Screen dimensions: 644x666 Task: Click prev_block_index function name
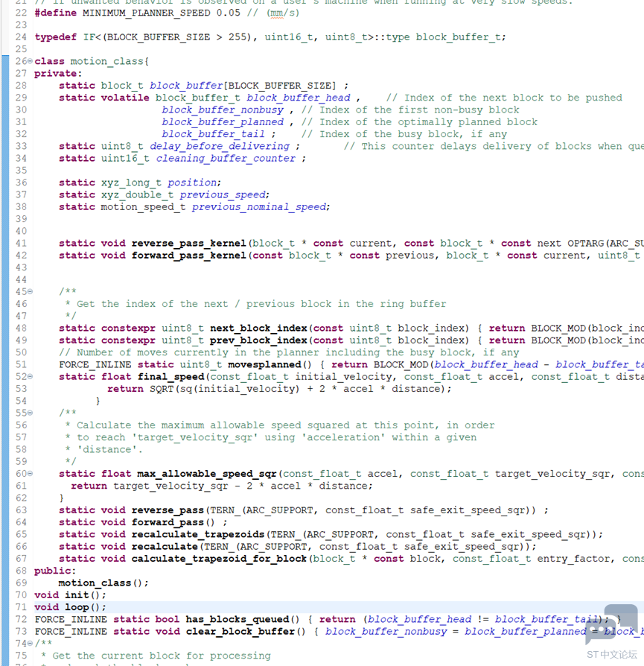point(258,340)
